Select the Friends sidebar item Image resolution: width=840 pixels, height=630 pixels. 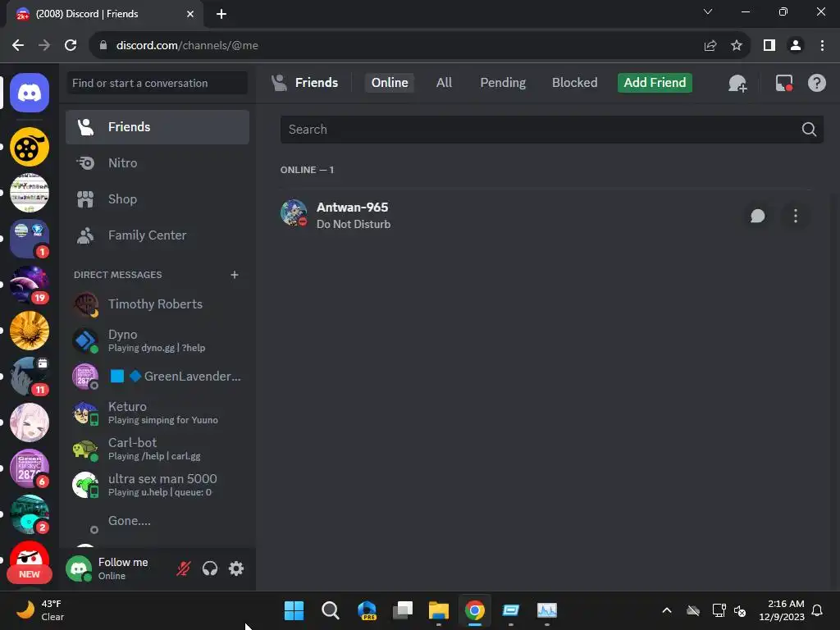[x=157, y=127]
